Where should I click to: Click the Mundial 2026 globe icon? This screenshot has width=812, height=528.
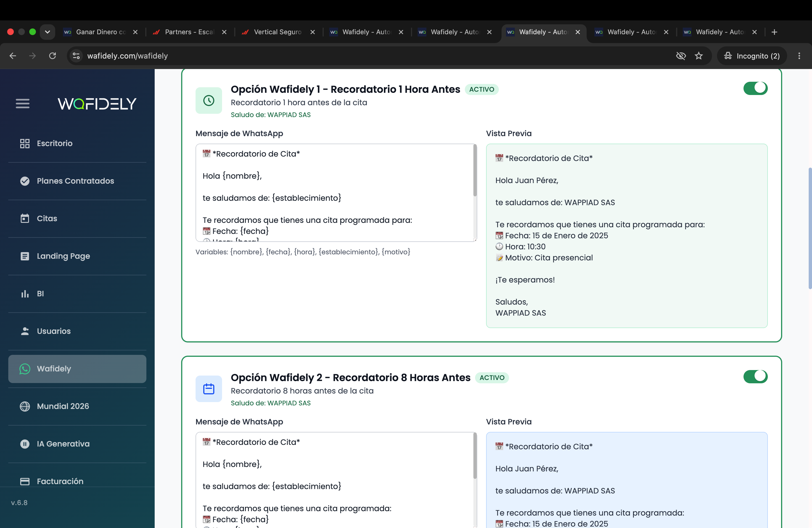pos(25,406)
